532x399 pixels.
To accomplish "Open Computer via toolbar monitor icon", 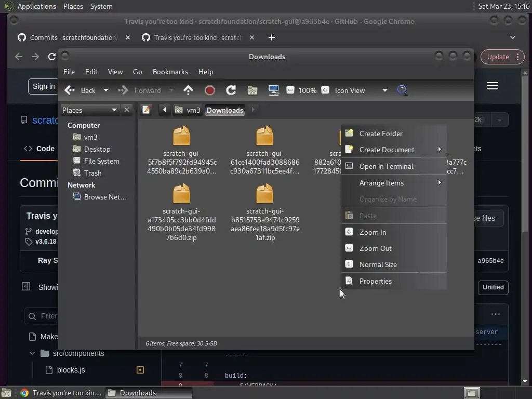I will tap(273, 90).
